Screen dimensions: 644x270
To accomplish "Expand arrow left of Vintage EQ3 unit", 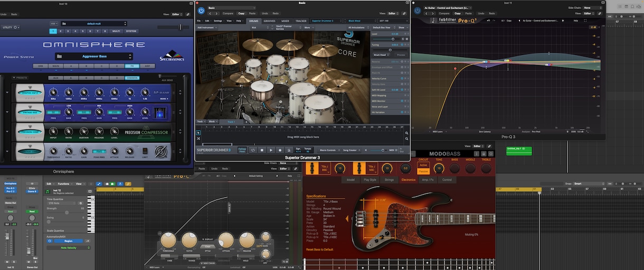I will [7, 111].
